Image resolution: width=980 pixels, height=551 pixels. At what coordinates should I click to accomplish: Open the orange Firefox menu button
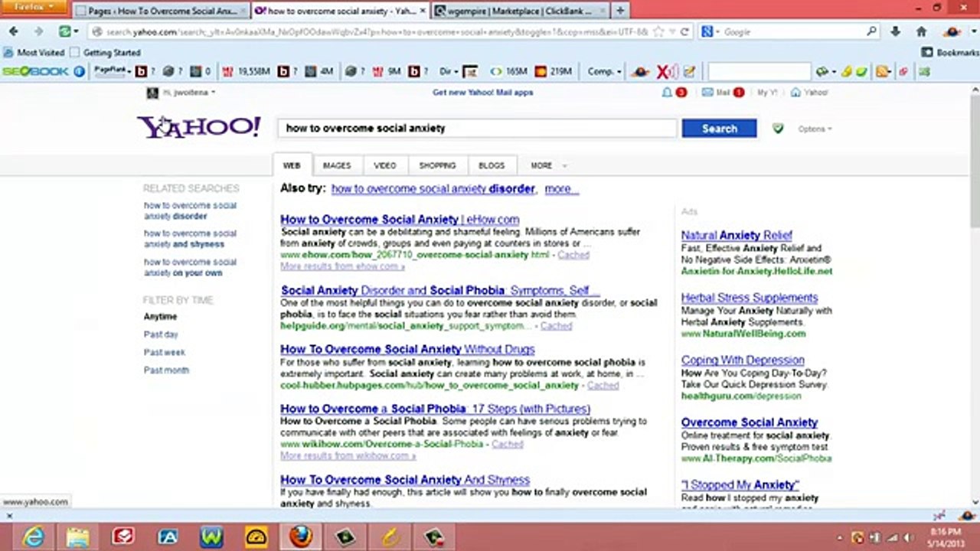click(34, 7)
